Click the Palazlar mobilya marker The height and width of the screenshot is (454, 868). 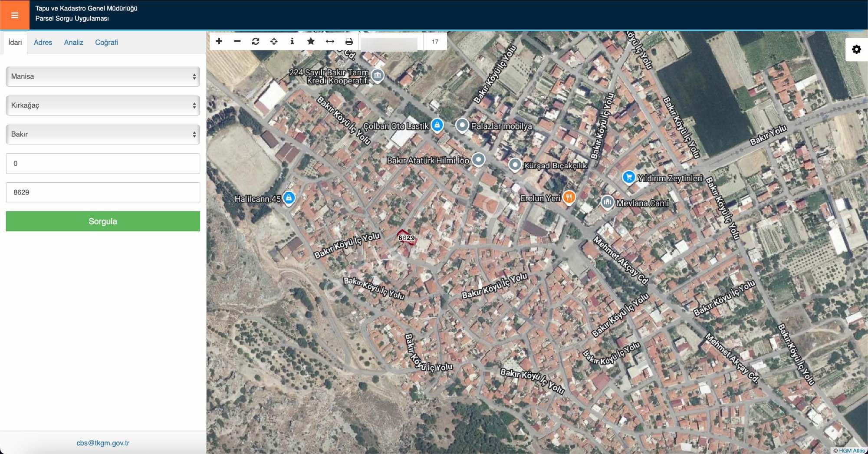[462, 126]
